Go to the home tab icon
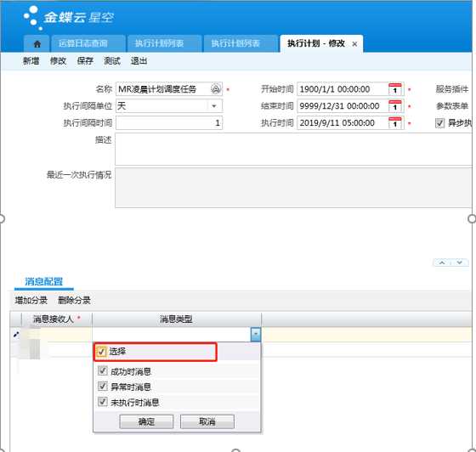476x452 pixels. (37, 44)
